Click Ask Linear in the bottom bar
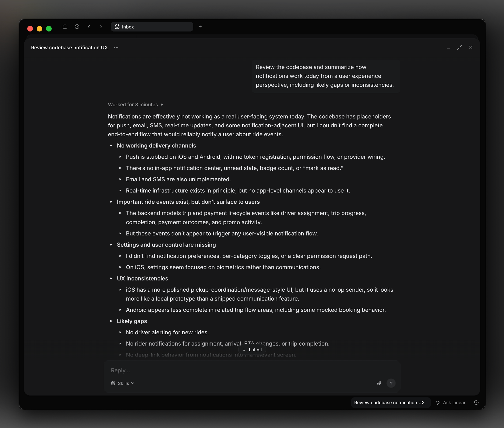Viewport: 504px width, 428px height. click(x=451, y=402)
